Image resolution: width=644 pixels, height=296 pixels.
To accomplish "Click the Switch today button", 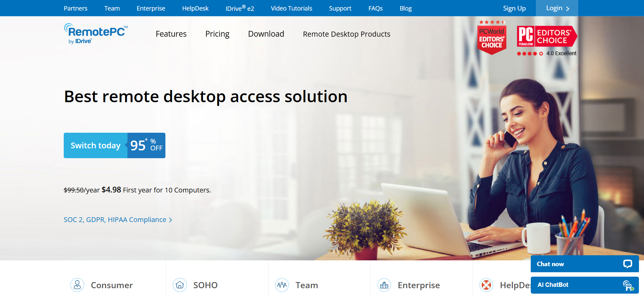I will pyautogui.click(x=96, y=145).
